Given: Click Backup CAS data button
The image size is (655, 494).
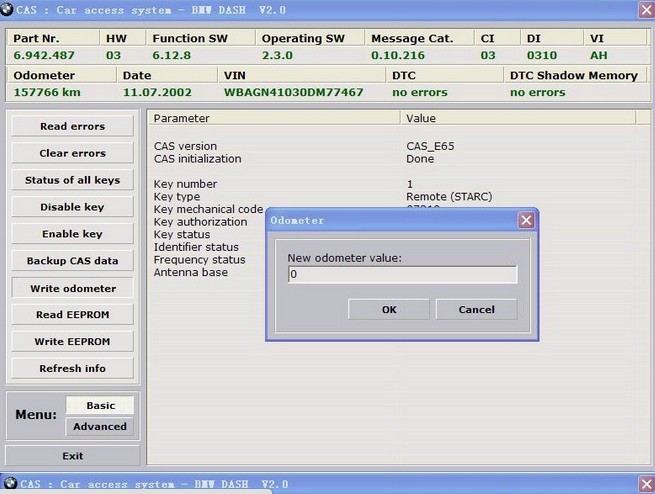Looking at the screenshot, I should click(73, 261).
